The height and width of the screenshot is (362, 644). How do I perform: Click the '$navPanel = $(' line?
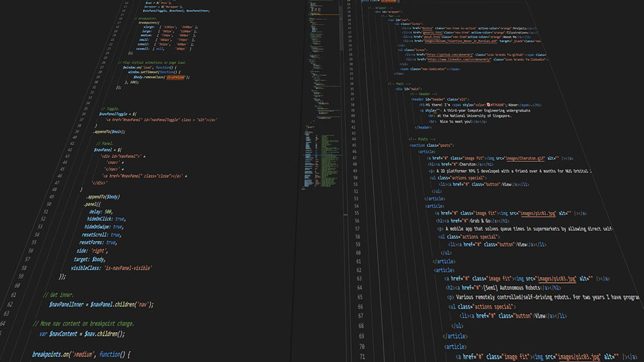click(x=108, y=150)
